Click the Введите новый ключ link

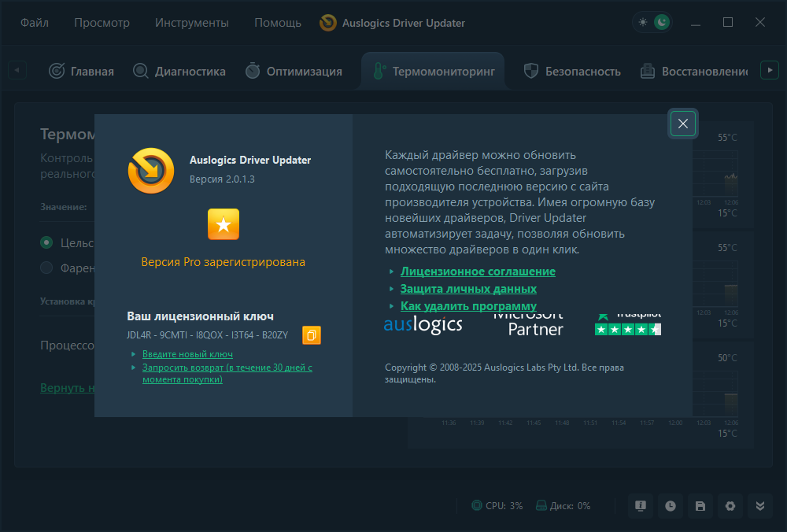point(188,354)
